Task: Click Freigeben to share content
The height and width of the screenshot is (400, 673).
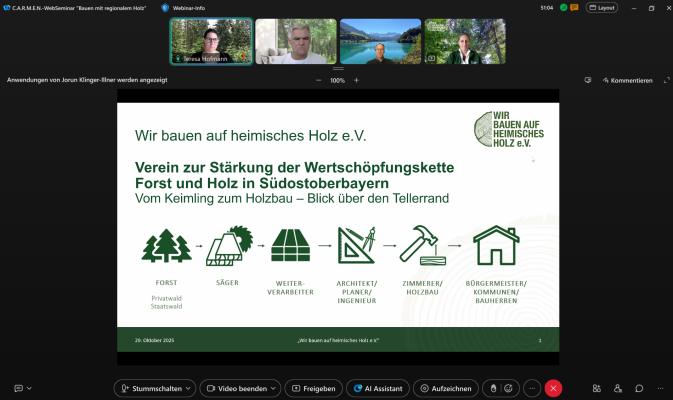Action: click(314, 388)
